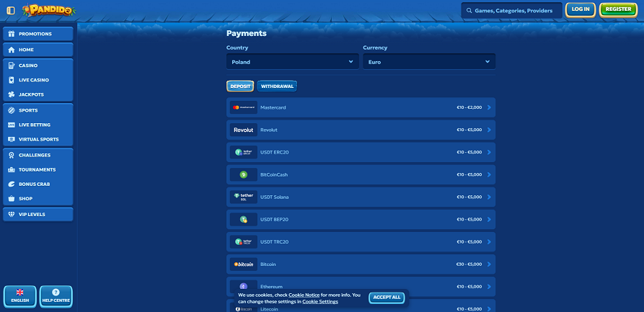Click the Revolut payment method label
The image size is (644, 312).
pyautogui.click(x=269, y=130)
